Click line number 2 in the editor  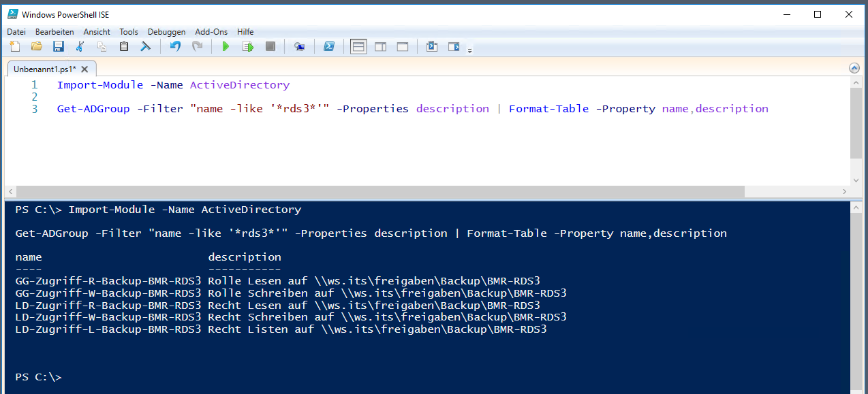tap(34, 97)
